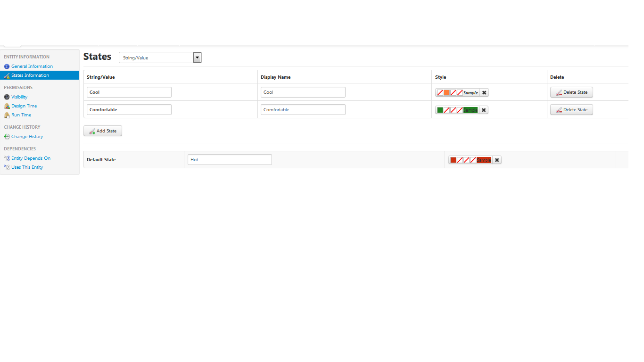Open the Uses This Entity link
Viewport: 644px width, 362px height.
(x=27, y=167)
